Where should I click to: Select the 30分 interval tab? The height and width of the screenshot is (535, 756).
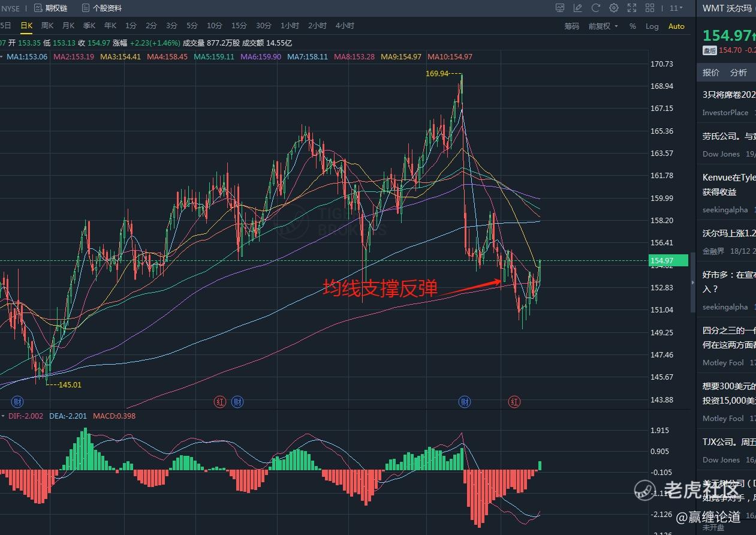(x=264, y=26)
